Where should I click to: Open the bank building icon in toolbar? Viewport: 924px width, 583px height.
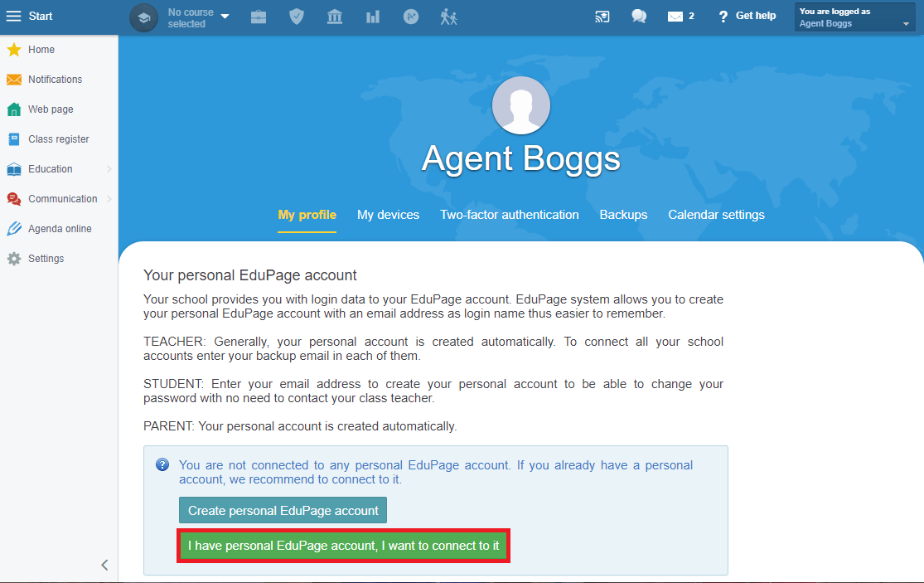[x=335, y=17]
